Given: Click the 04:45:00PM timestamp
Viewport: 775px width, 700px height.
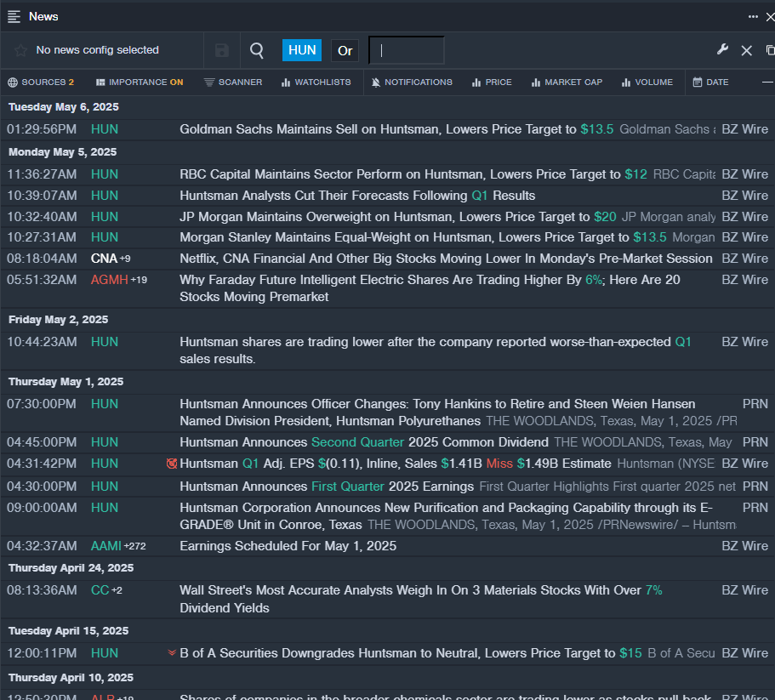Looking at the screenshot, I should tap(42, 442).
